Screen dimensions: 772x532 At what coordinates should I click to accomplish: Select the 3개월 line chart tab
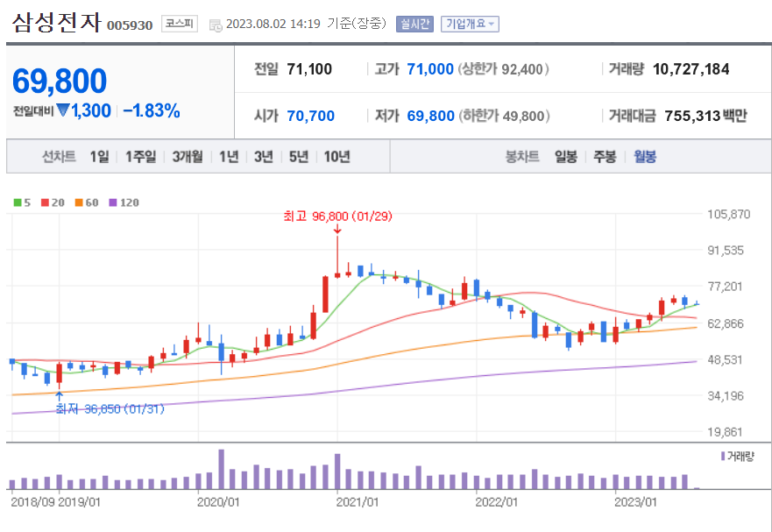coord(188,157)
